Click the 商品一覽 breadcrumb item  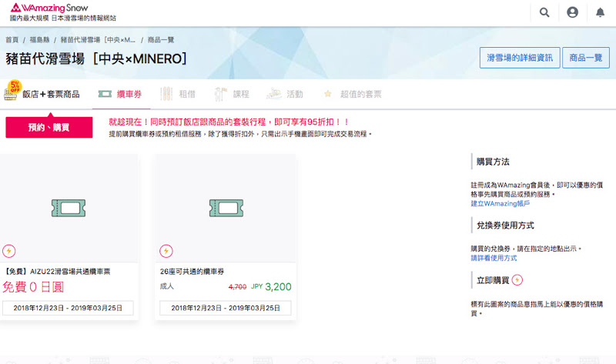161,40
